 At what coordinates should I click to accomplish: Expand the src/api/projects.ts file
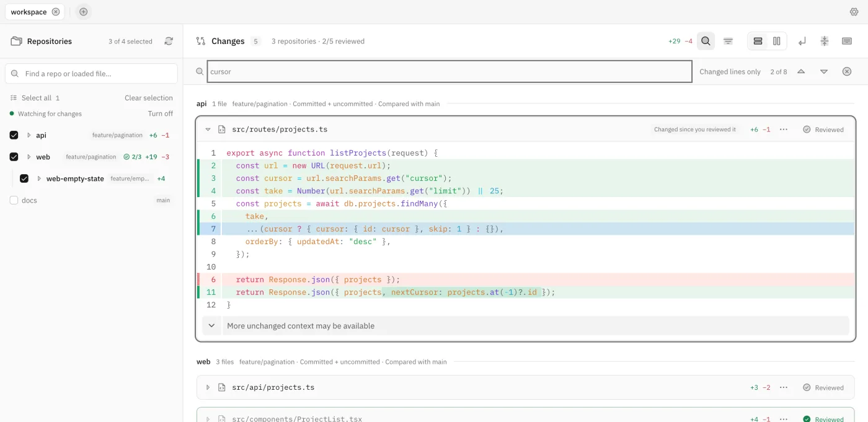208,387
